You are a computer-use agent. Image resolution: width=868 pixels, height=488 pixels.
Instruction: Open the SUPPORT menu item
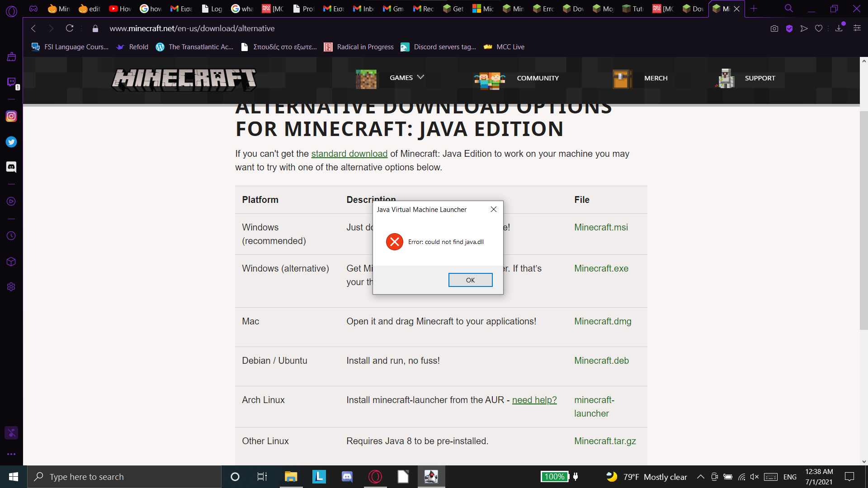tap(759, 78)
